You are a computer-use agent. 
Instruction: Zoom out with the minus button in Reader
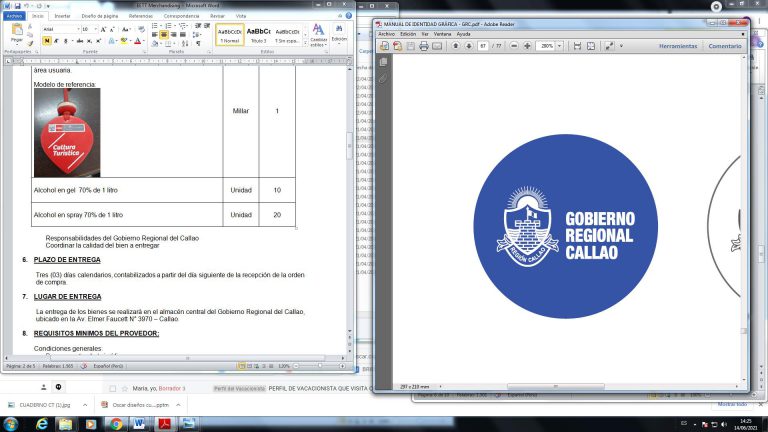click(x=514, y=46)
